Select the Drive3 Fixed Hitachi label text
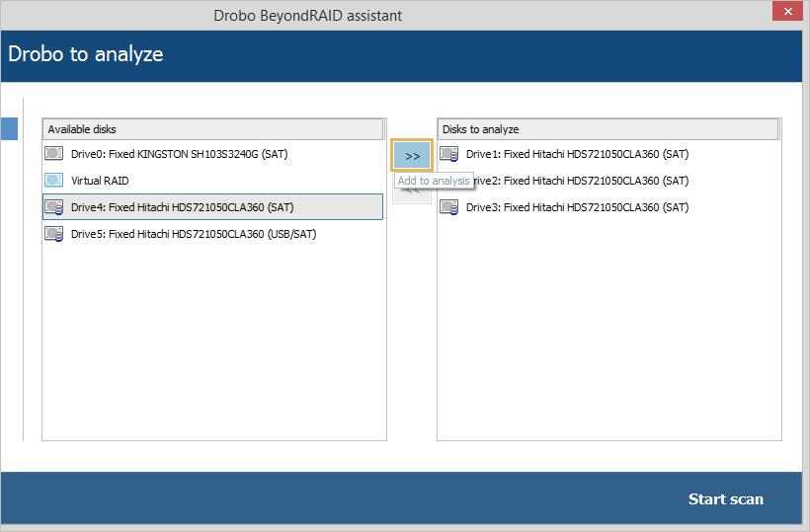Screen dimensions: 810x532 (x=577, y=207)
